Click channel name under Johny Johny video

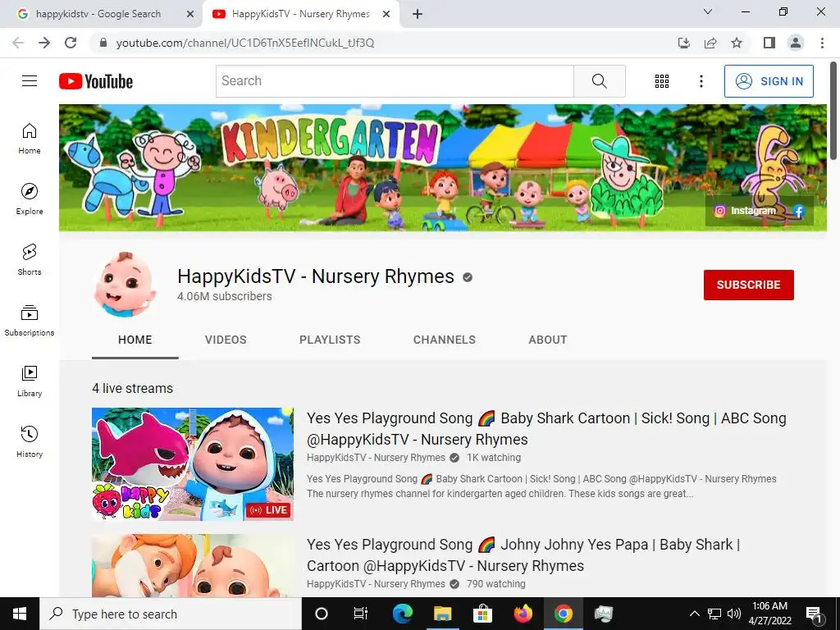pos(376,584)
